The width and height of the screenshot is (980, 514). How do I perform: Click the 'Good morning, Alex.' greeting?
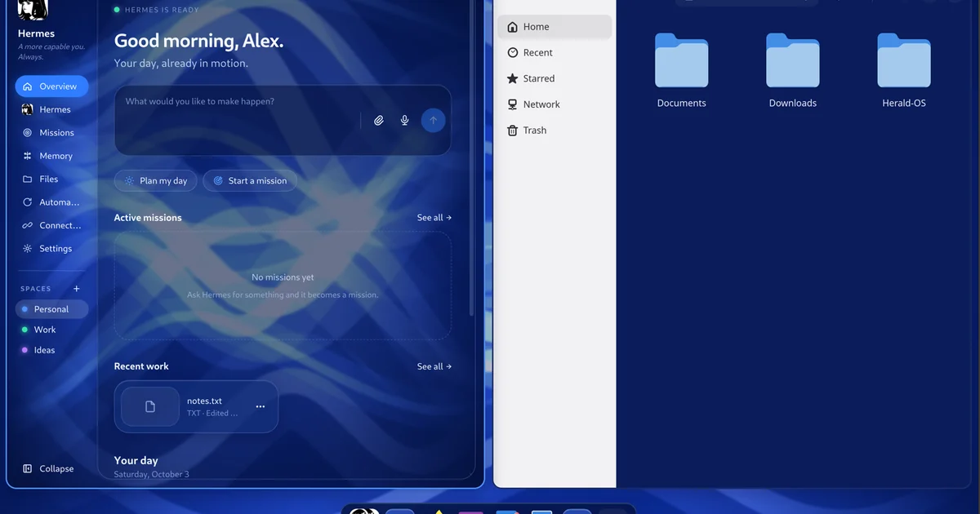[x=198, y=41]
